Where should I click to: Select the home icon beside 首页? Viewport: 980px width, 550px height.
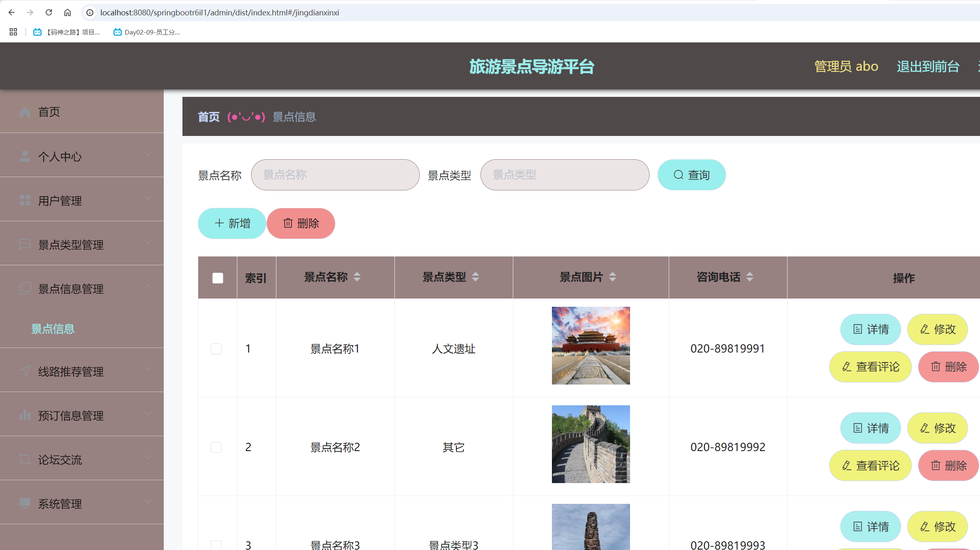click(x=24, y=111)
